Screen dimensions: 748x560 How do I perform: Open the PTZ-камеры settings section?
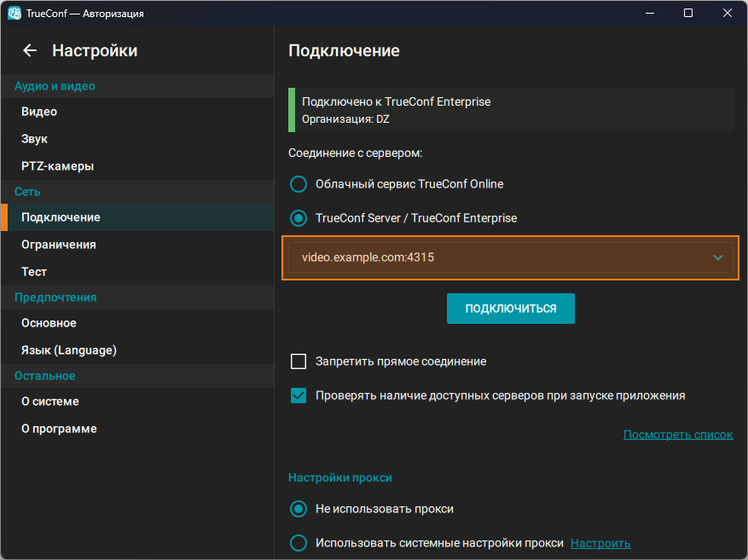click(137, 166)
